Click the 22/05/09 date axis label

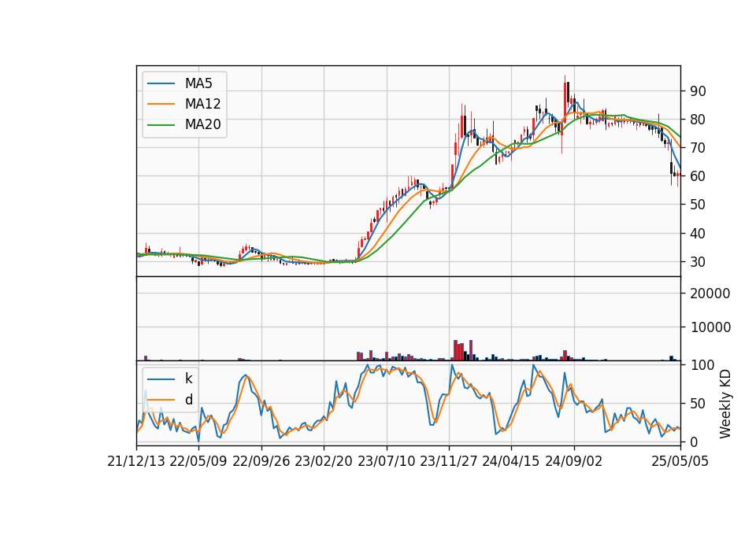click(198, 462)
